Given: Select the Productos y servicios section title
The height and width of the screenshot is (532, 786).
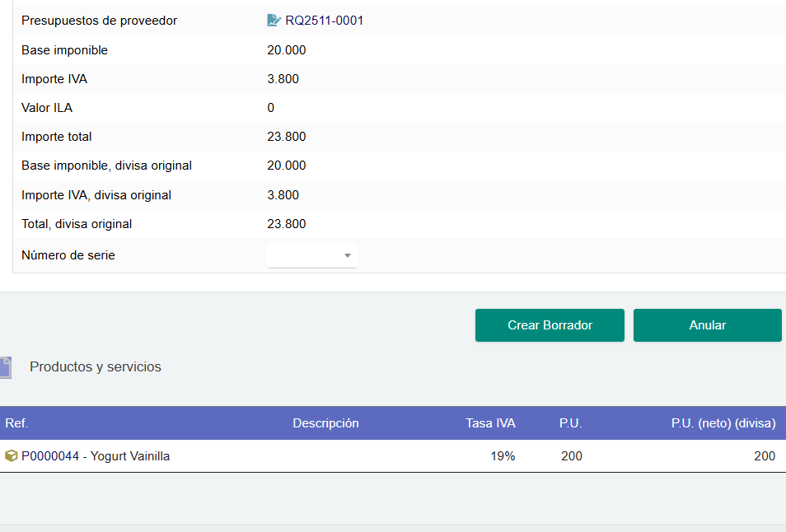Looking at the screenshot, I should (96, 367).
